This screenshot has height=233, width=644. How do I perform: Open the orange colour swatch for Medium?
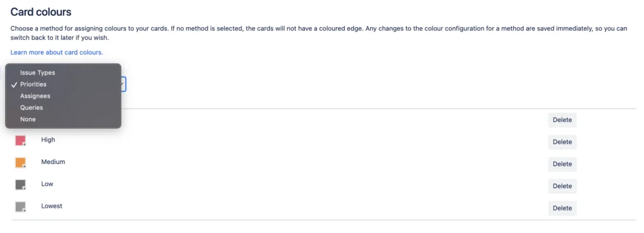pos(21,163)
